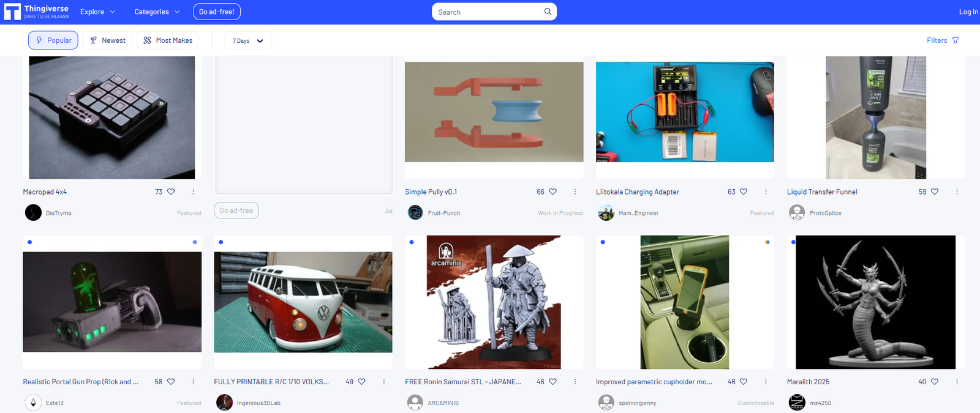Image resolution: width=980 pixels, height=413 pixels.
Task: Click Go ad-free button under ad
Action: pyautogui.click(x=236, y=210)
